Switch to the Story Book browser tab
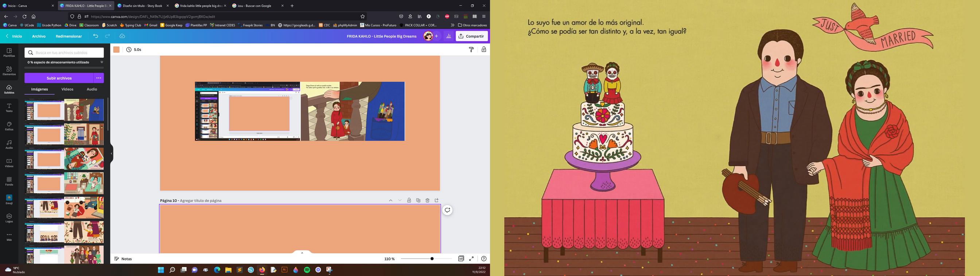Image resolution: width=980 pixels, height=276 pixels. coord(143,6)
